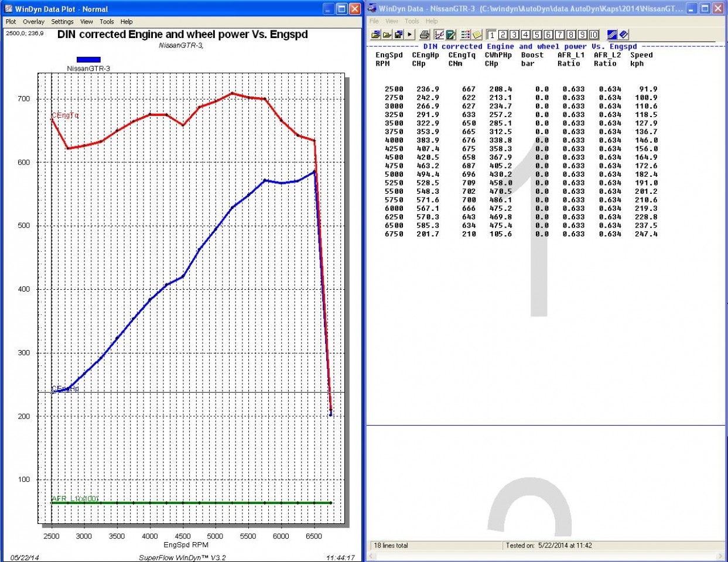Open the Tools menu in Data Plot window
The height and width of the screenshot is (562, 728).
[107, 22]
